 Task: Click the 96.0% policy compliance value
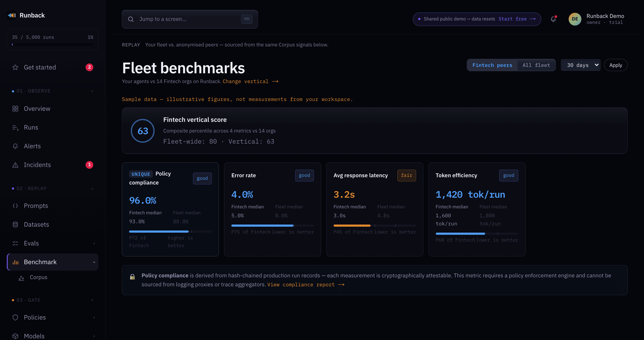(x=143, y=200)
